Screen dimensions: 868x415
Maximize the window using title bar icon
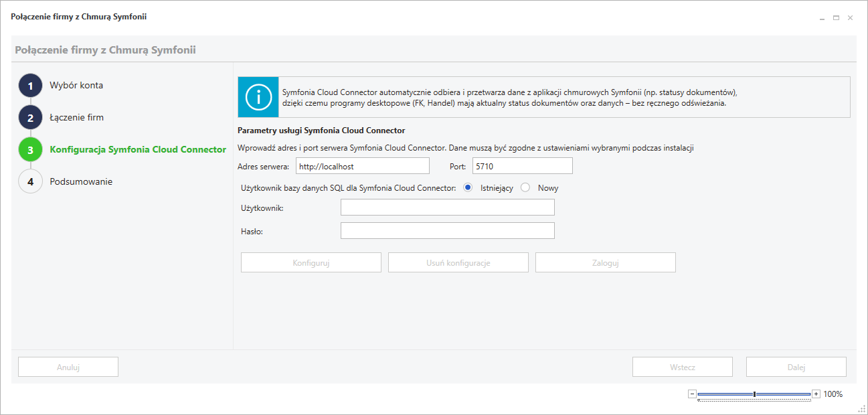tap(836, 17)
